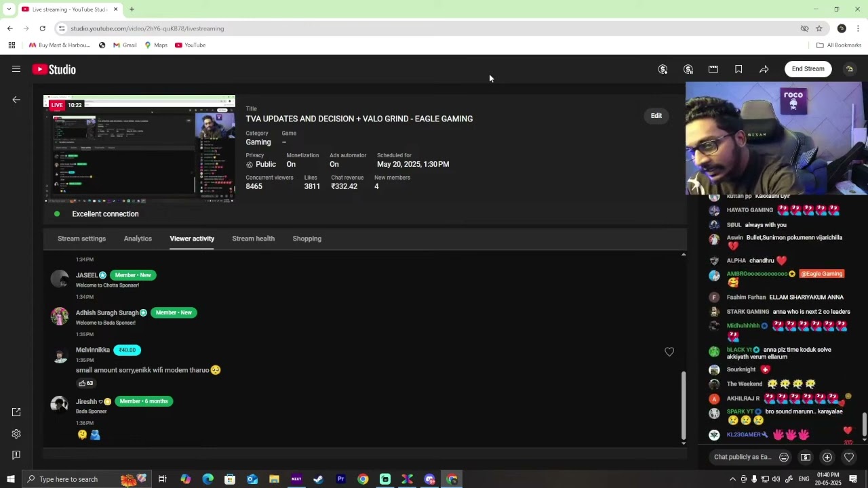Open the YouTube bookmark

(190, 45)
